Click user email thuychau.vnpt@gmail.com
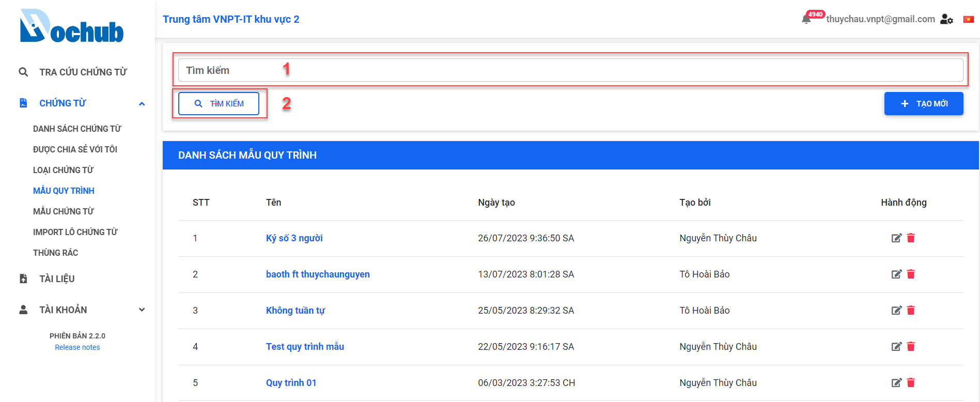 [x=880, y=19]
